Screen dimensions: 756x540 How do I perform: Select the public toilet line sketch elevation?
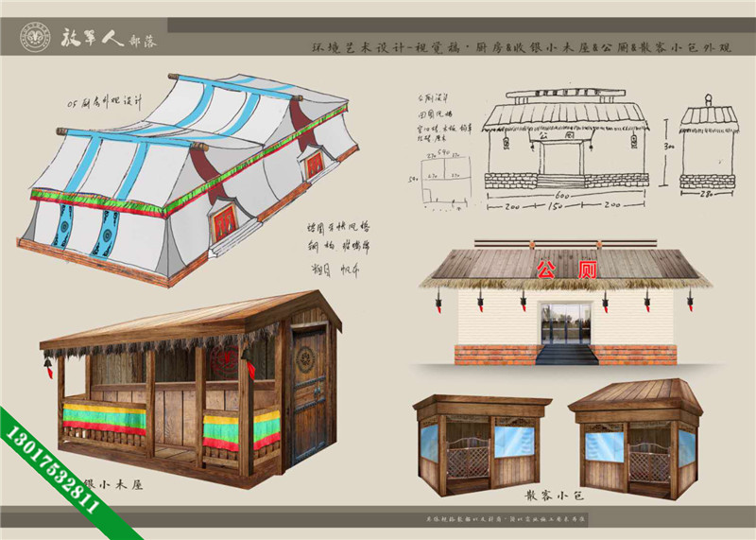pyautogui.click(x=565, y=138)
